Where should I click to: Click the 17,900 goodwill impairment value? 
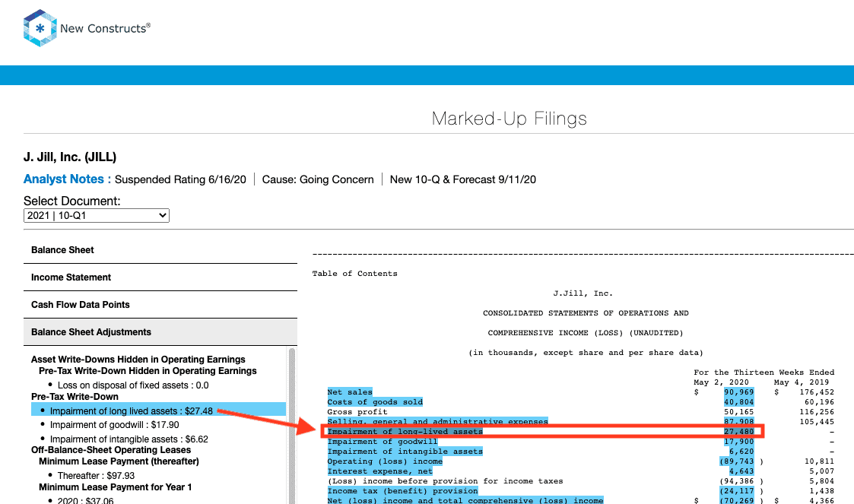tap(739, 442)
